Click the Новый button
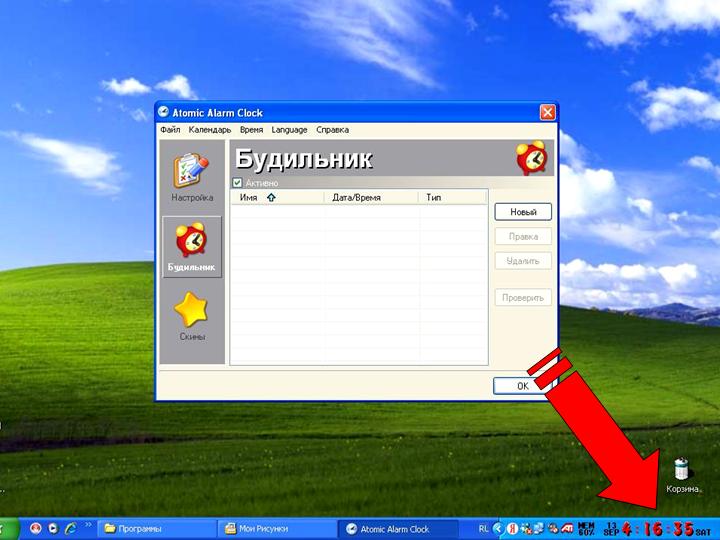720x540 pixels. pos(523,212)
